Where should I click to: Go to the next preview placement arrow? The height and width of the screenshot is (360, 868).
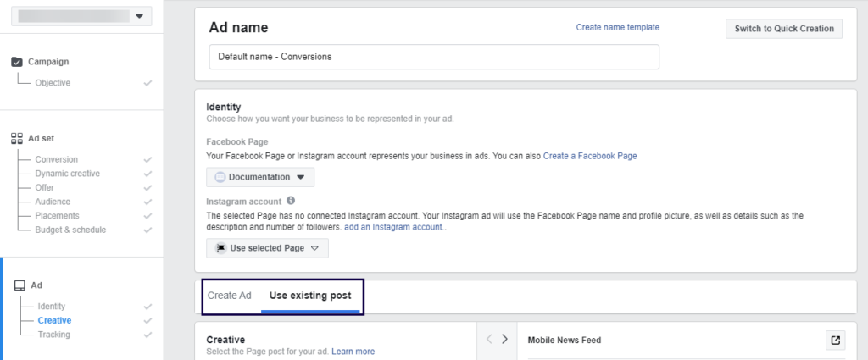click(504, 339)
